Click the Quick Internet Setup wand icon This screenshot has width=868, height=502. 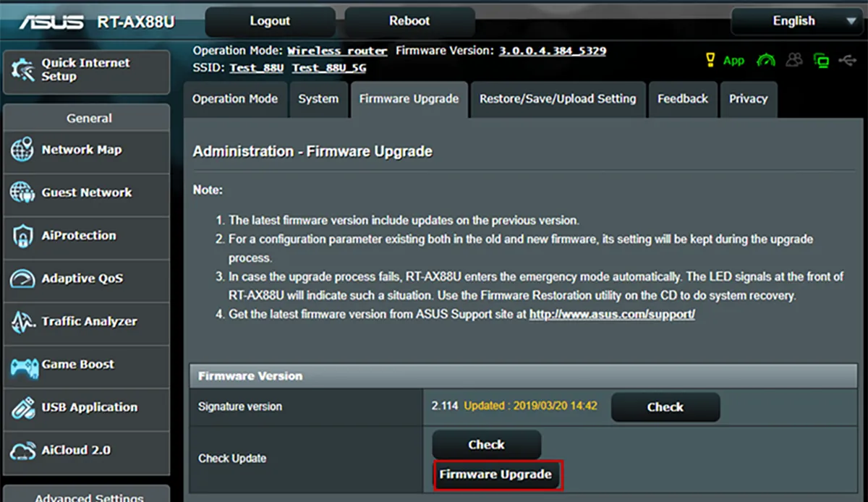[23, 70]
